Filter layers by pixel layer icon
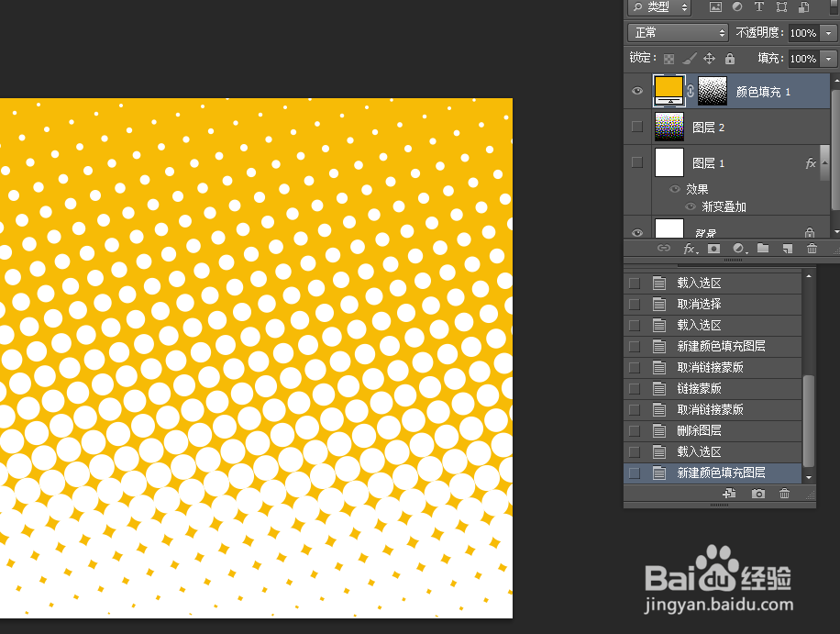Screen dimensions: 840x634 tap(715, 7)
